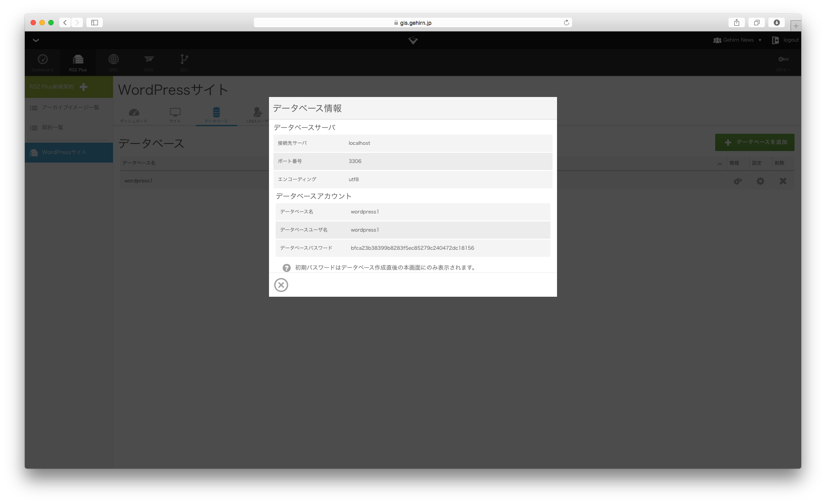The height and width of the screenshot is (504, 826).
Task: Reload the page
Action: tap(566, 23)
